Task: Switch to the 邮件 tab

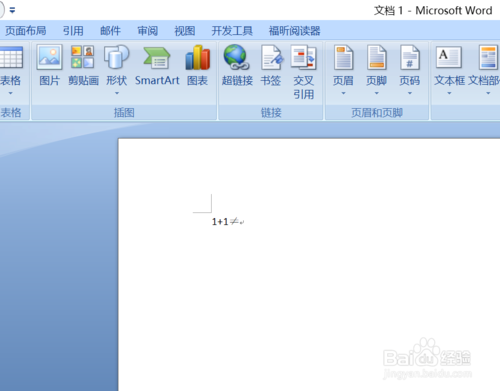Action: coord(110,31)
